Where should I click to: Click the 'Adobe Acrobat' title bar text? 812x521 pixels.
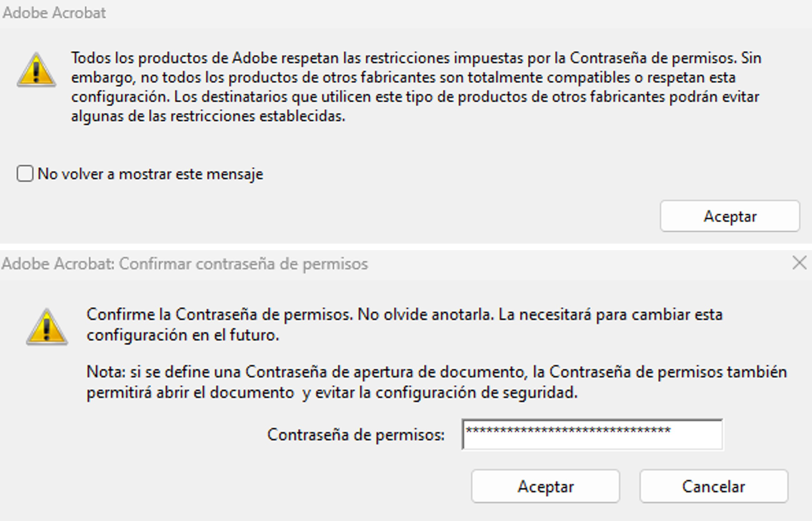(54, 13)
